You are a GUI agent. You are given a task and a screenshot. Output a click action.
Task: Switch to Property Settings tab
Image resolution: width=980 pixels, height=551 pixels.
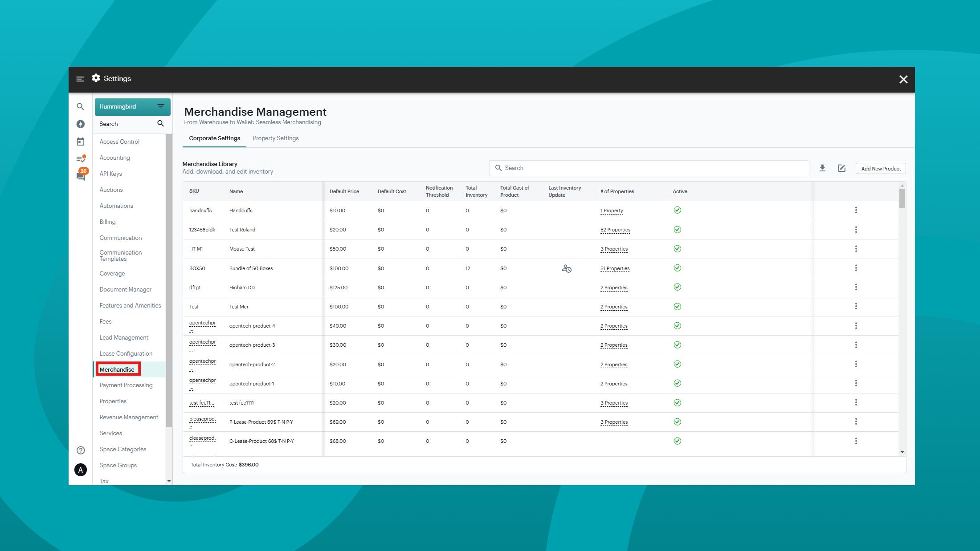(276, 138)
